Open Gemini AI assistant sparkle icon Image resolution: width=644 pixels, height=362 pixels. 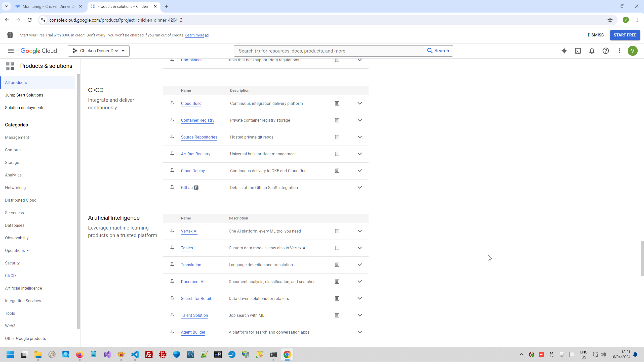[564, 51]
